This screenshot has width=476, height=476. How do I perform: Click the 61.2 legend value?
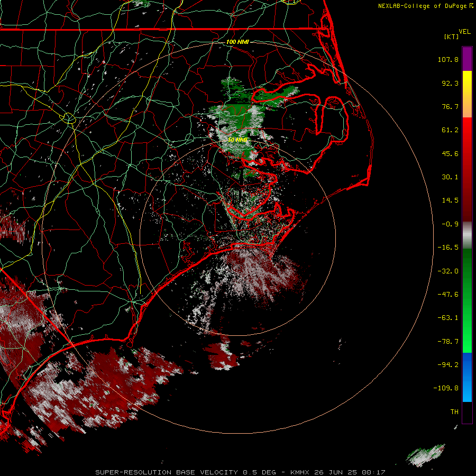point(450,130)
